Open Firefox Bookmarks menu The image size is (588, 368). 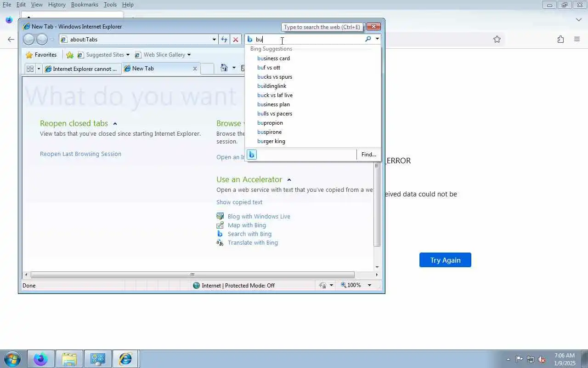point(85,5)
